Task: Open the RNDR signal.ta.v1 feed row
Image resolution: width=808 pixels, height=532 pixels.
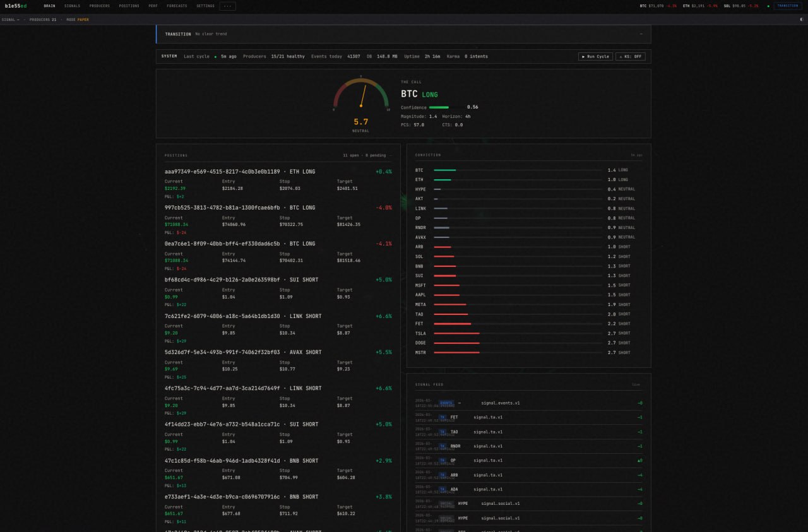Action: 529,446
